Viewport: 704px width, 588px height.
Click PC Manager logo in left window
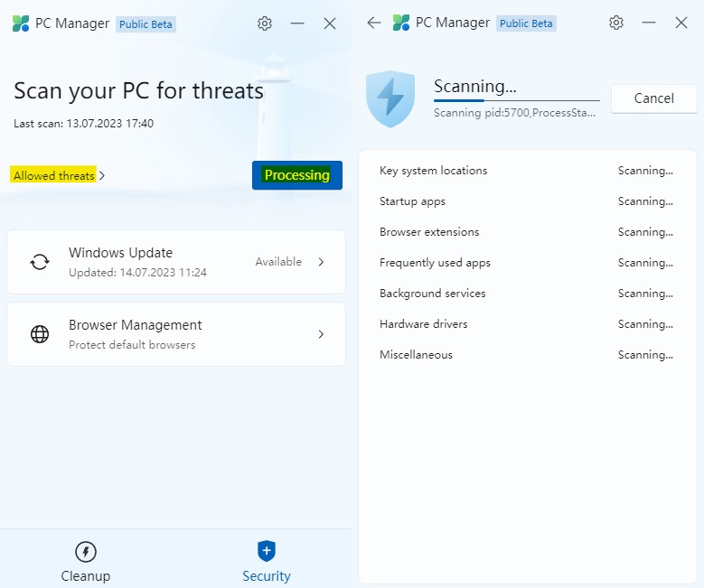pos(21,23)
